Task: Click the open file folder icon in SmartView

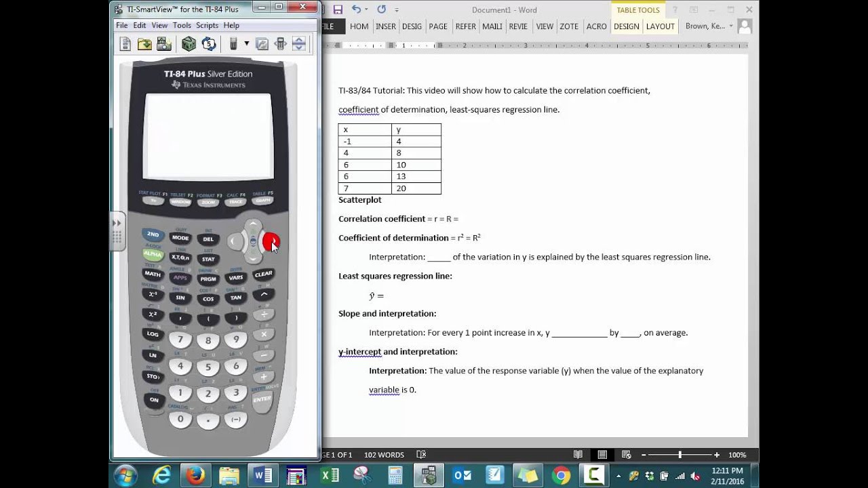Action: [145, 44]
